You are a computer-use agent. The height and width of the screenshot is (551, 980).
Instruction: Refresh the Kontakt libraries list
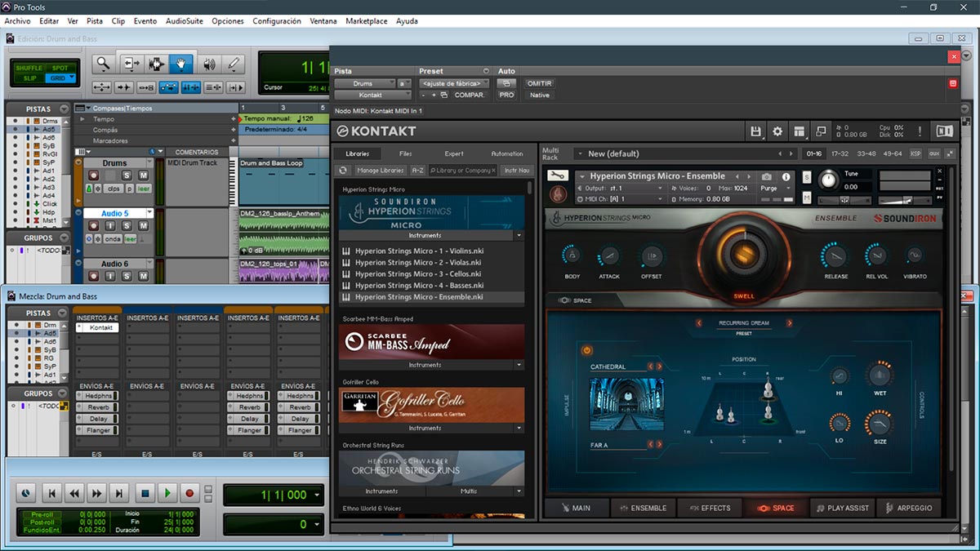point(343,170)
